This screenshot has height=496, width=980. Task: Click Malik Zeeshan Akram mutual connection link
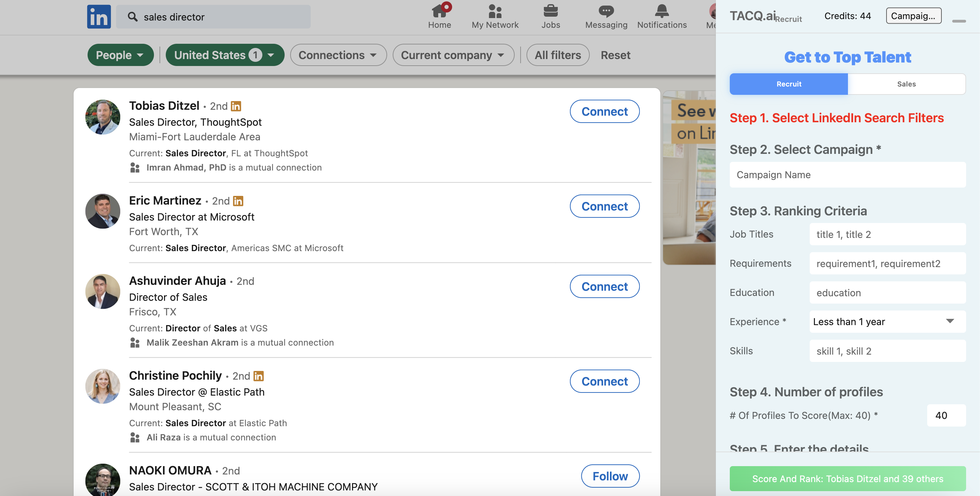click(x=192, y=343)
